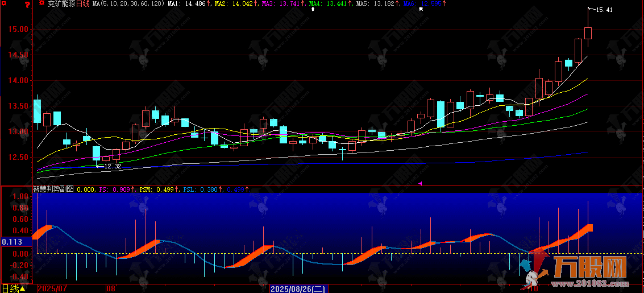644x293 pixels.
Task: Click the red question mark icon
Action: point(28,5)
